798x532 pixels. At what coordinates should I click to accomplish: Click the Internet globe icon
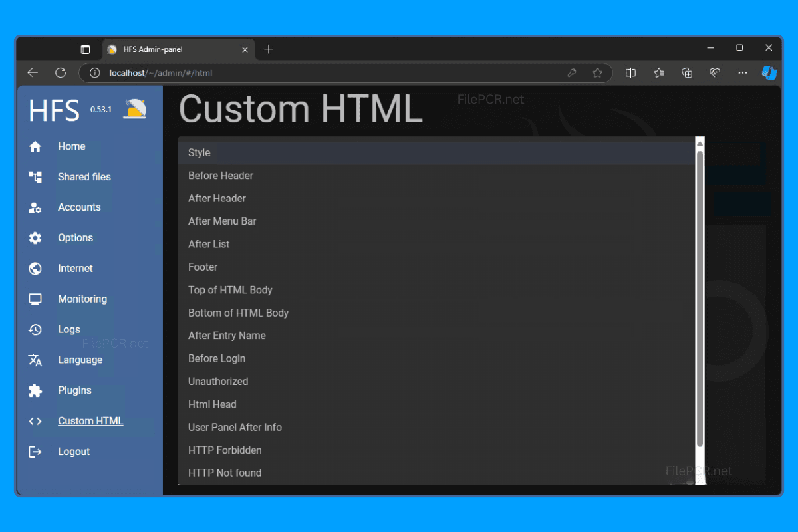35,269
